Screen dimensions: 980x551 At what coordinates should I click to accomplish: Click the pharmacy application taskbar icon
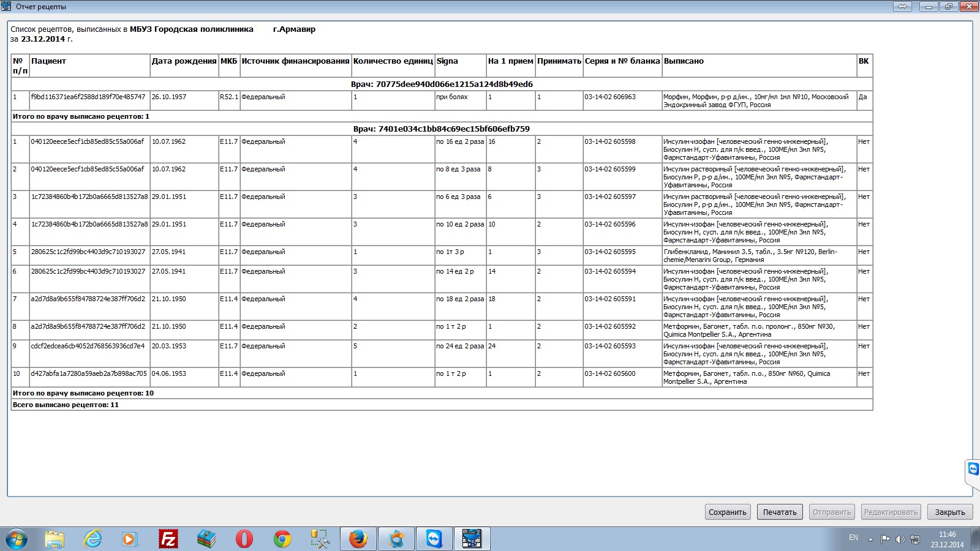(472, 539)
